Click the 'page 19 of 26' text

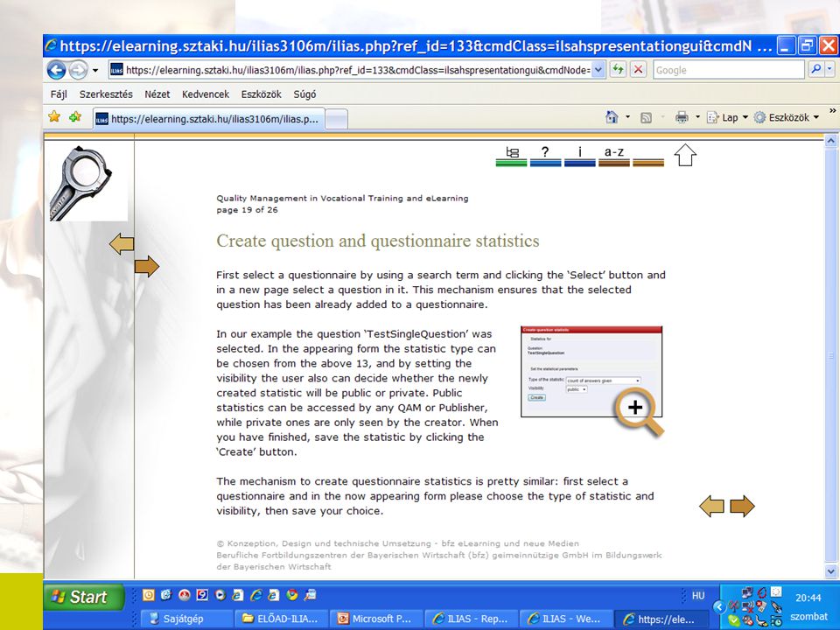point(247,210)
